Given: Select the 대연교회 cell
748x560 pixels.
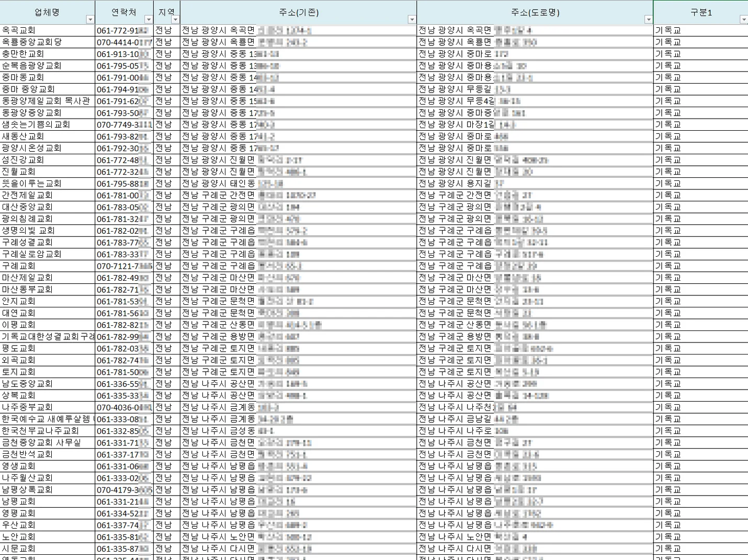Looking at the screenshot, I should coord(48,313).
